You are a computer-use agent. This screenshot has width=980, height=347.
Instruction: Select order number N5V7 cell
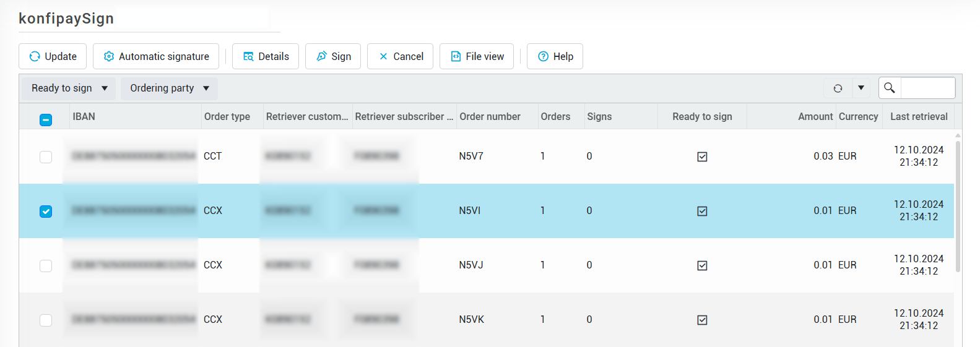coord(471,156)
